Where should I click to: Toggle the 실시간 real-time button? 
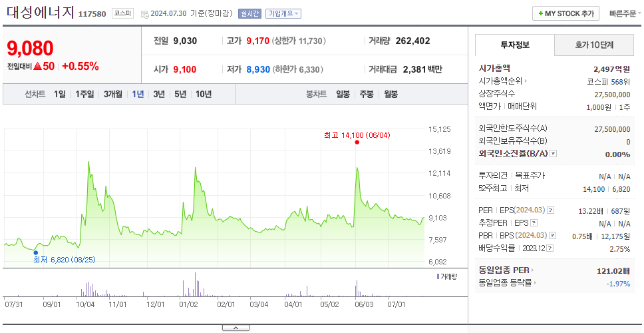tap(249, 13)
